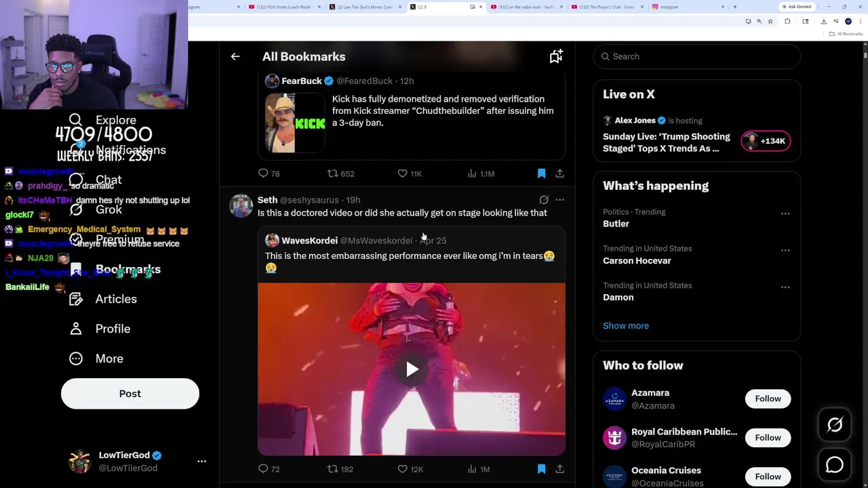Switch to the POV: Broke Lunch-Break browser tab
The width and height of the screenshot is (868, 488).
[x=285, y=7]
